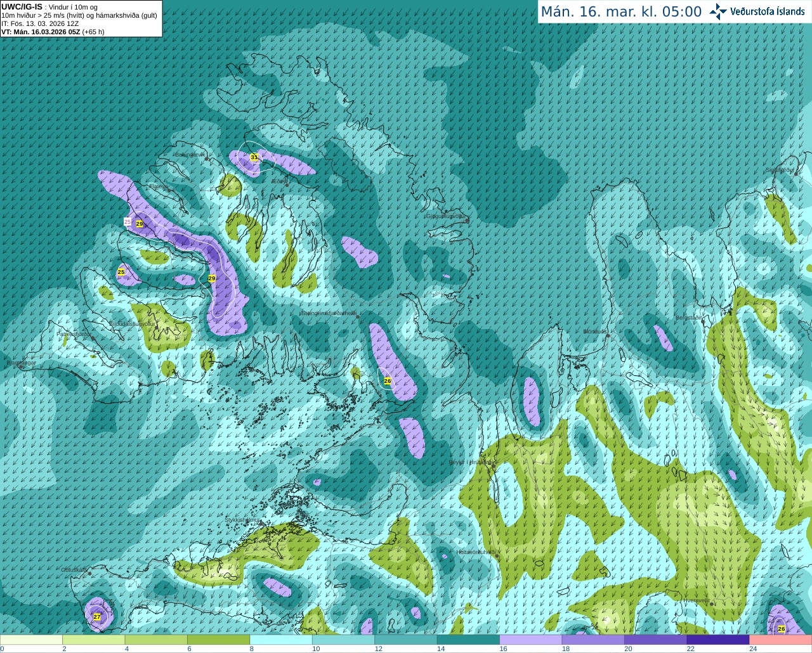This screenshot has height=653, width=812.
Task: Click the VT: Mán. 16.03.2026 05Z line
Action: (x=53, y=32)
